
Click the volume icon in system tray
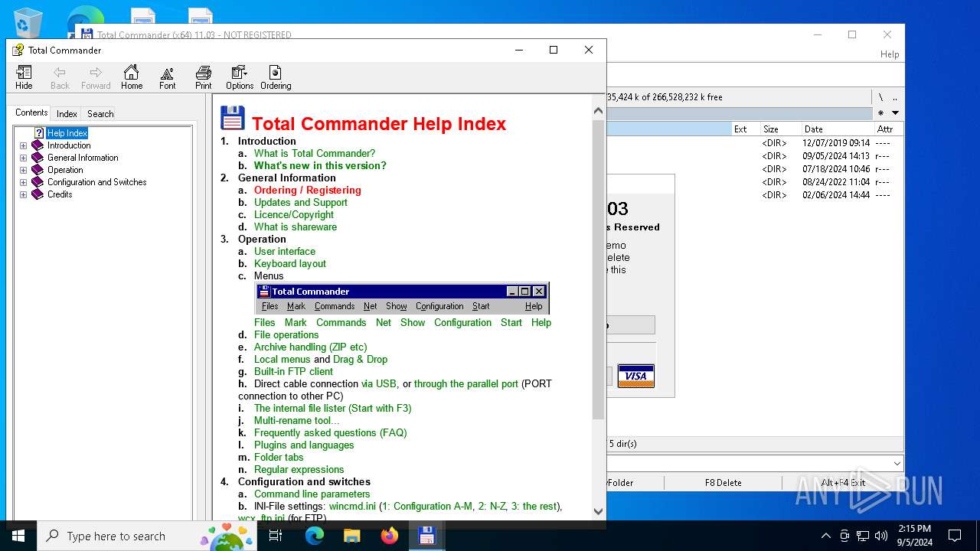click(x=881, y=536)
